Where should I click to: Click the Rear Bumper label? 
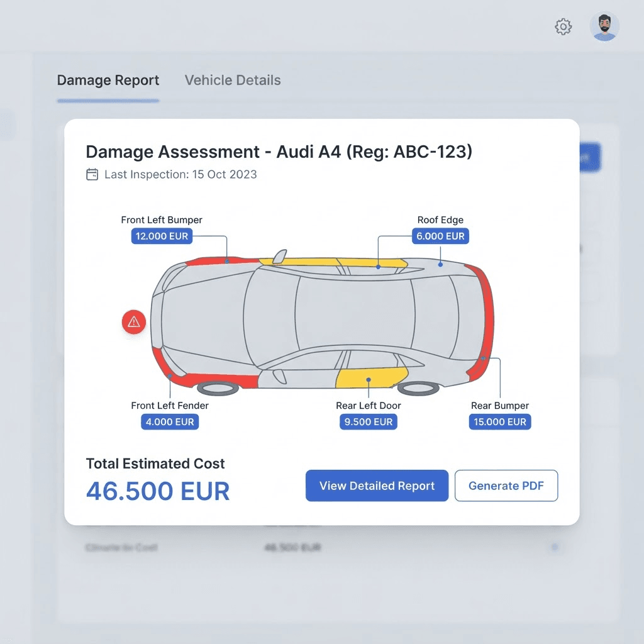click(x=500, y=406)
